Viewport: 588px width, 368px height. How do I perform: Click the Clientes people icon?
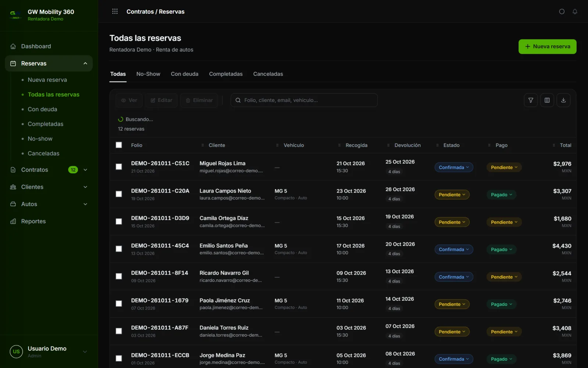pyautogui.click(x=13, y=187)
